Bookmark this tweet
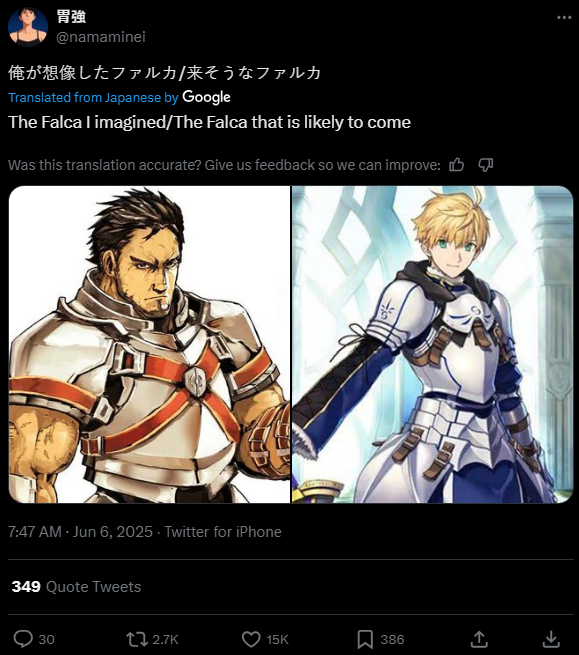This screenshot has width=579, height=655. coord(365,639)
